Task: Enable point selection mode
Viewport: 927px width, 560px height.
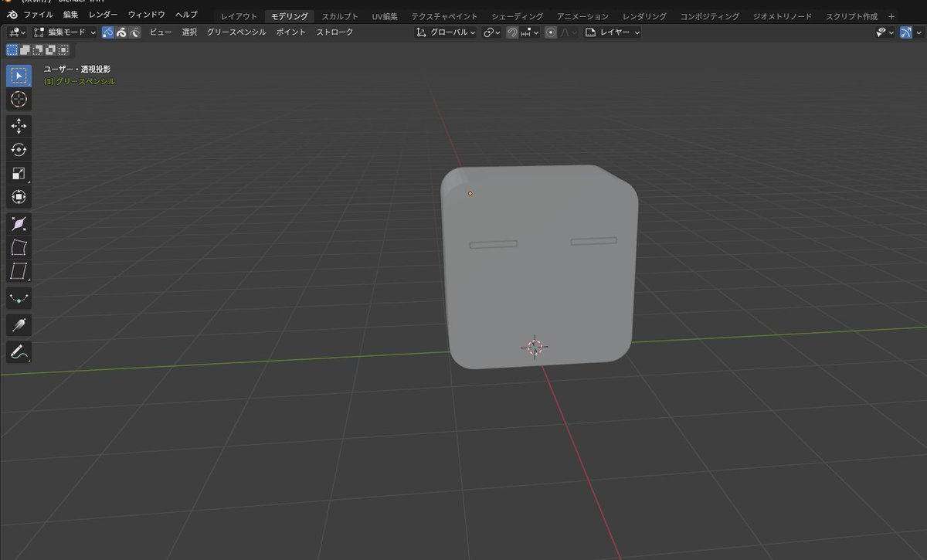Action: (x=108, y=32)
